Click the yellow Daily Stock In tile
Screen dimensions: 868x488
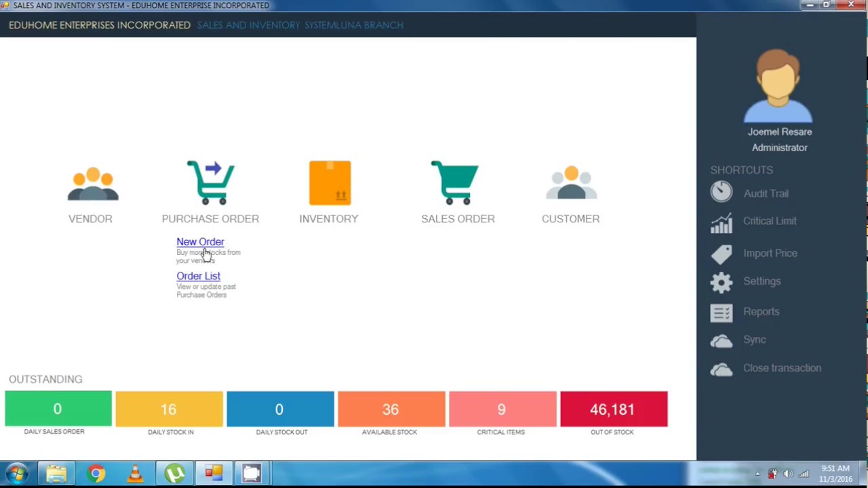coord(169,409)
